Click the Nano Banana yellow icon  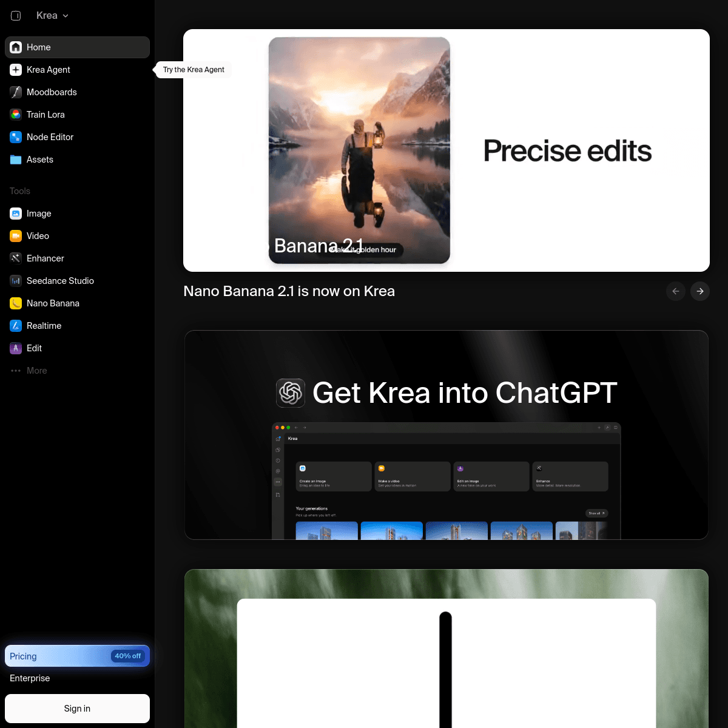click(x=16, y=303)
